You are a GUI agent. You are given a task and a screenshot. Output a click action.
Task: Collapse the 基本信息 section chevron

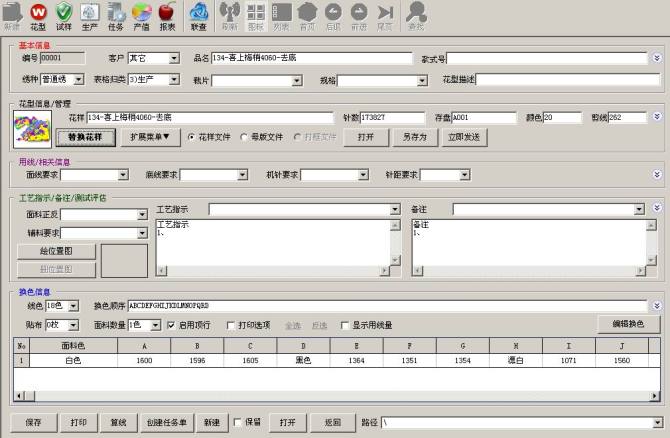click(657, 58)
